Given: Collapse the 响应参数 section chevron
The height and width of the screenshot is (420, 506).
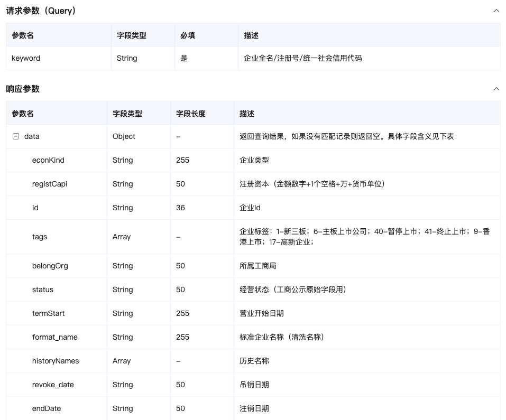Looking at the screenshot, I should tap(496, 89).
